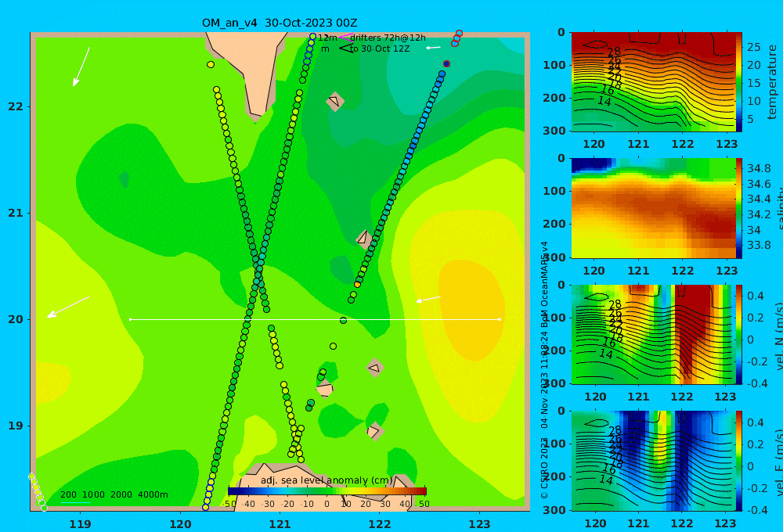Click the small white arrow over yellow high anomaly
783x532 pixels.
click(x=428, y=300)
